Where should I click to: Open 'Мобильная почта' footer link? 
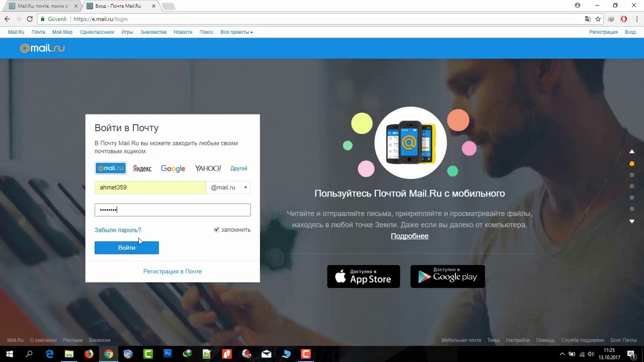pos(461,340)
